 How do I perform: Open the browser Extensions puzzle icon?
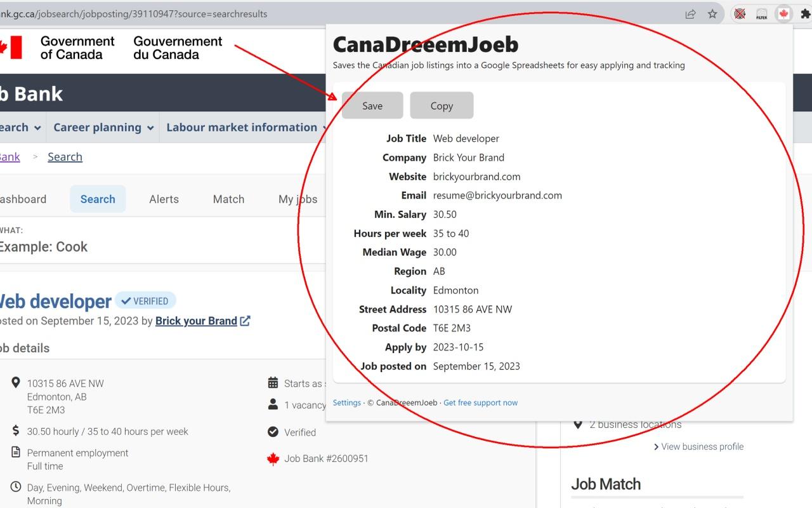[805, 14]
